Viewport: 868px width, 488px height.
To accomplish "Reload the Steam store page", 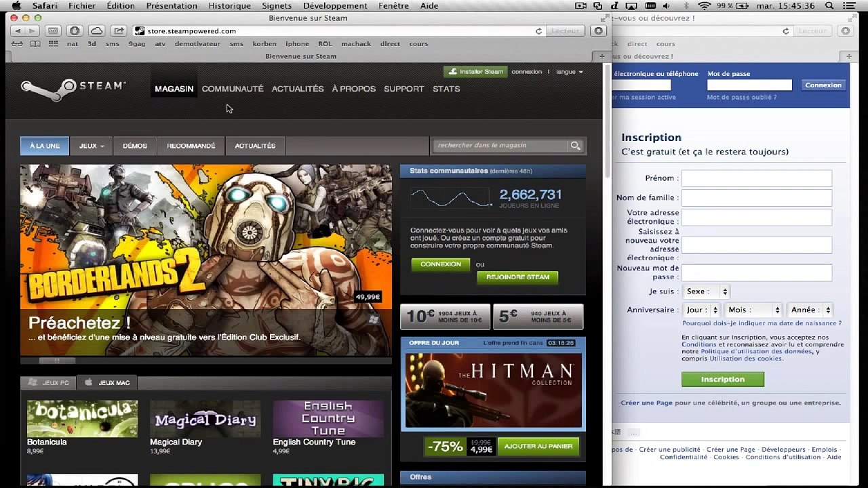I will coord(539,30).
